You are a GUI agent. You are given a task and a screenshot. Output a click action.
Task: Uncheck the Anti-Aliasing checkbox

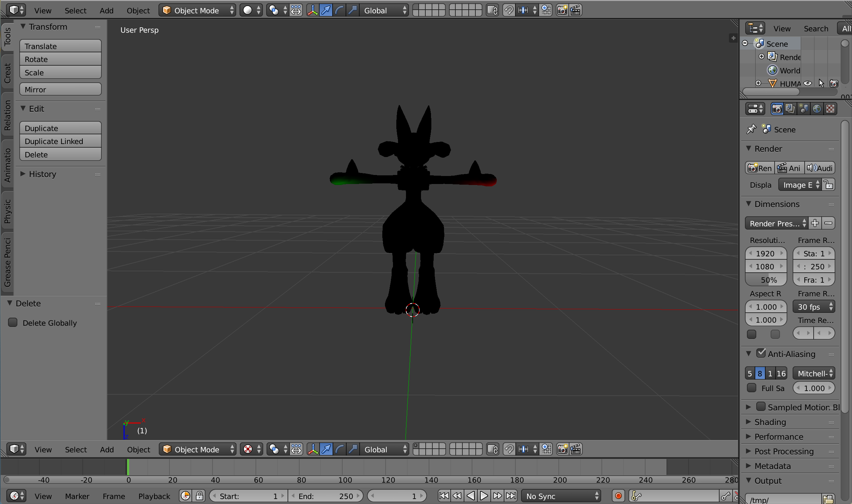click(761, 353)
